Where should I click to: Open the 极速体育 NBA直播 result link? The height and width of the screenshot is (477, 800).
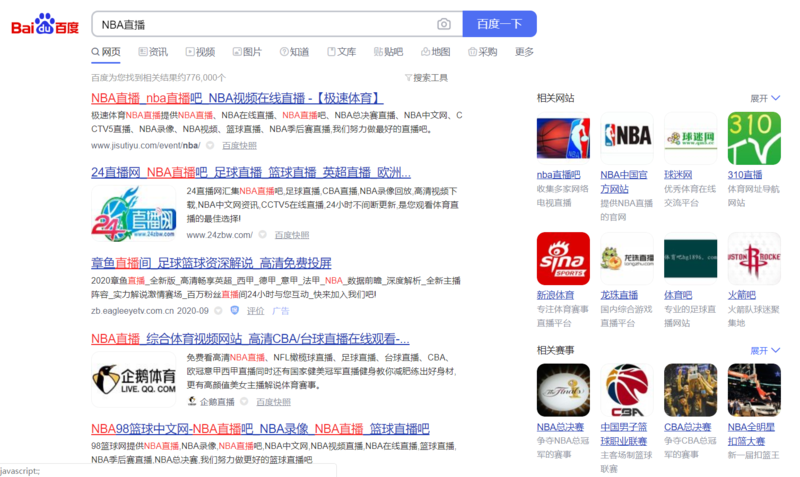point(237,98)
